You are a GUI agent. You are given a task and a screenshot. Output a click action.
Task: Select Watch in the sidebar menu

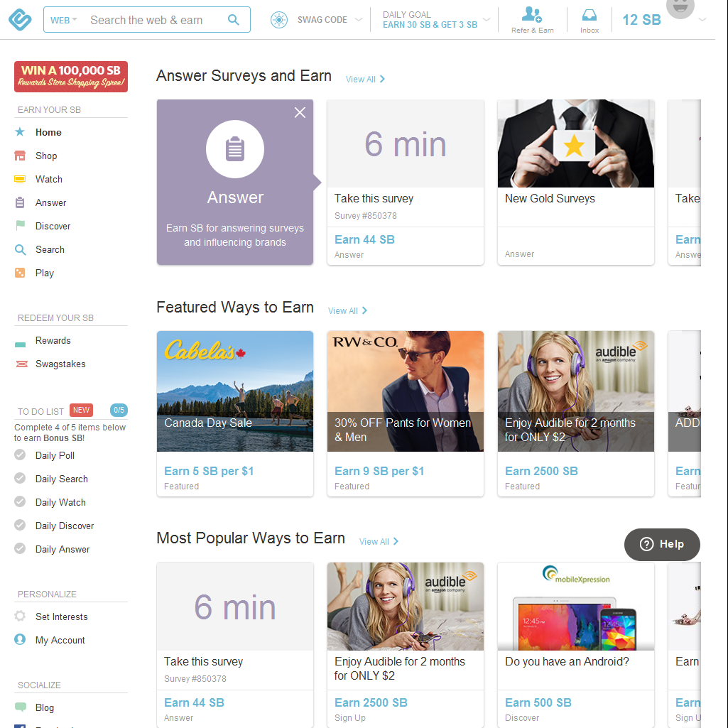(x=49, y=179)
